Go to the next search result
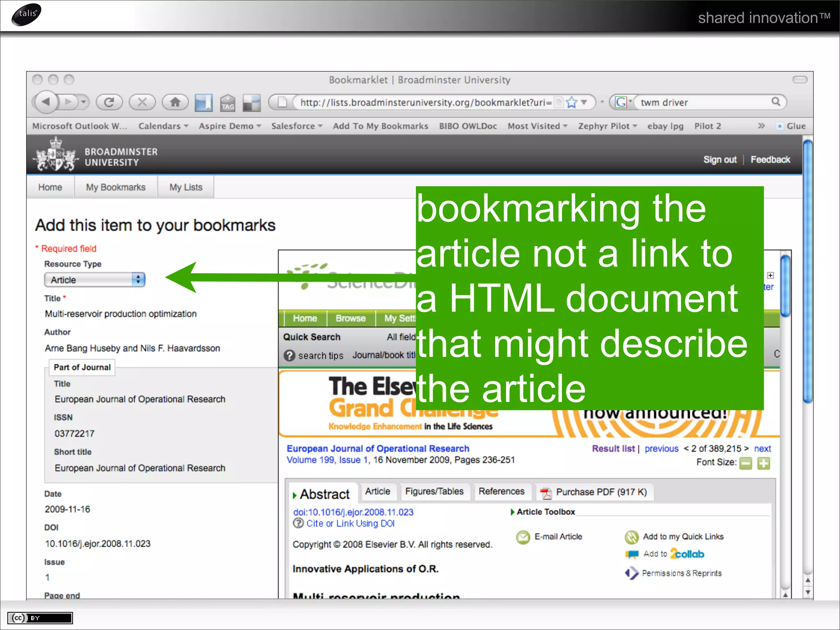Image resolution: width=840 pixels, height=630 pixels. coord(762,449)
